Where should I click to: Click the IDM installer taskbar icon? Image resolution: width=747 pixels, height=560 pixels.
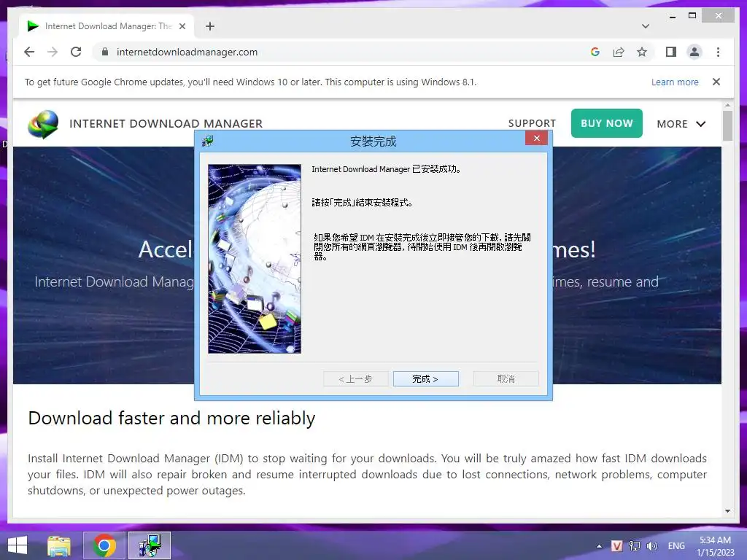(150, 545)
